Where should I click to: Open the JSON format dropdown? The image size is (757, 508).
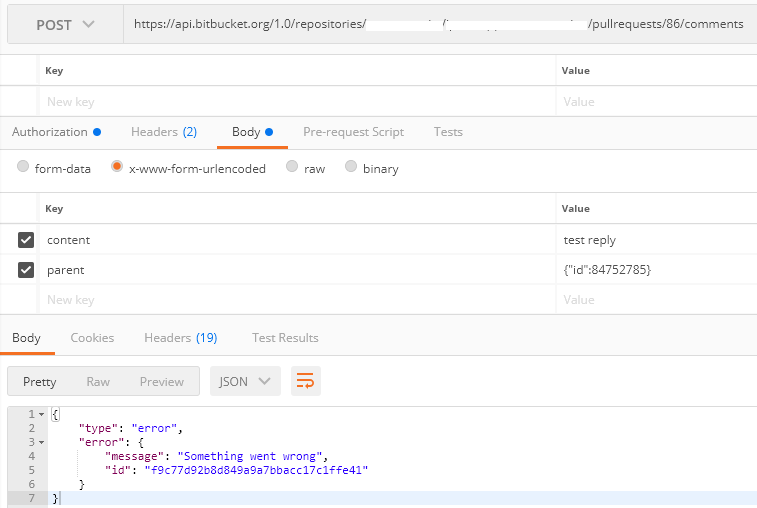(x=245, y=381)
